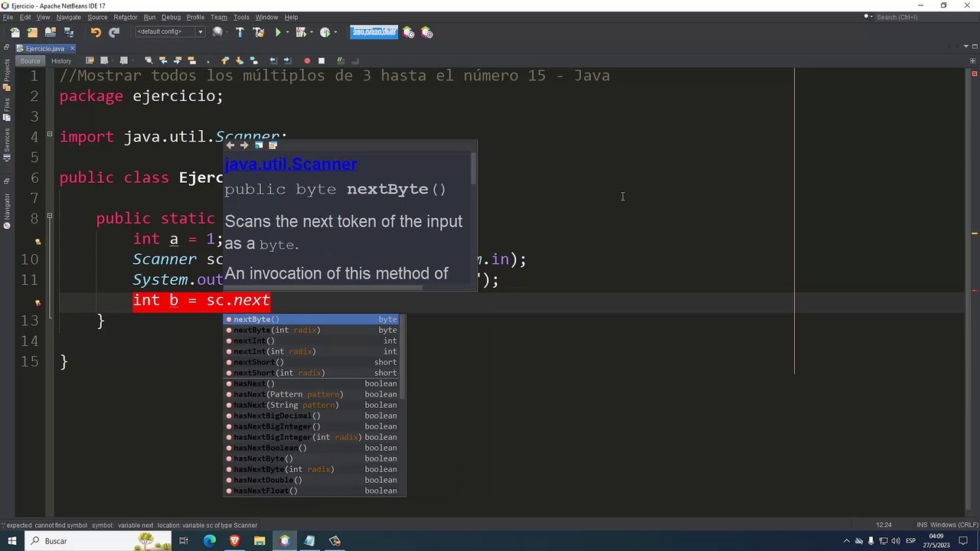Run the project with the green play icon
The height and width of the screenshot is (551, 980).
278,32
